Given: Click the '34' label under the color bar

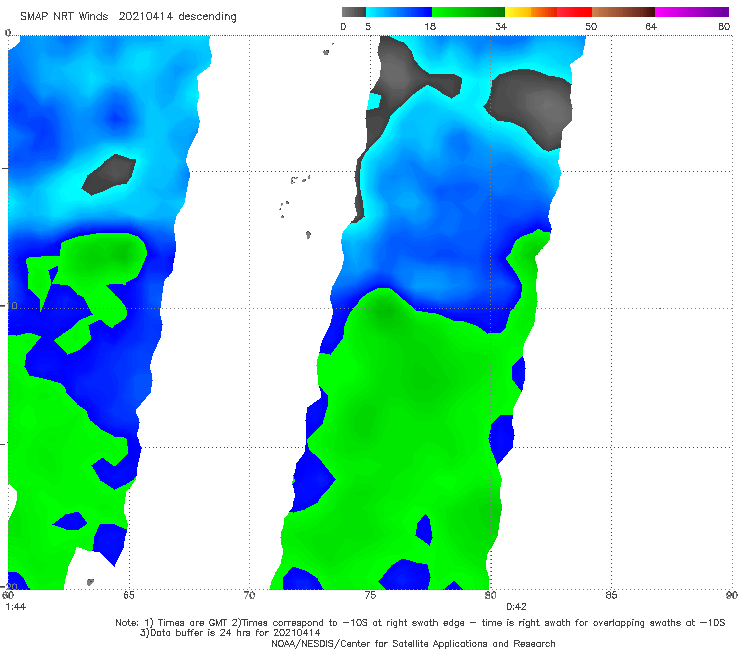Looking at the screenshot, I should [x=501, y=27].
